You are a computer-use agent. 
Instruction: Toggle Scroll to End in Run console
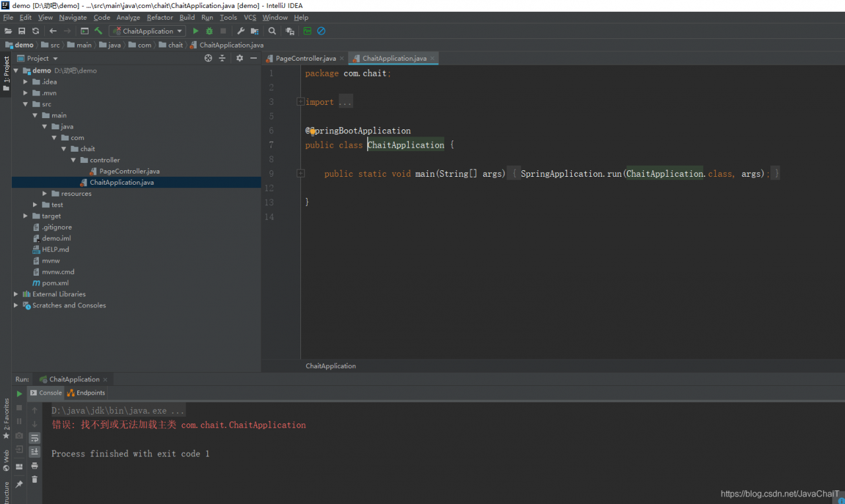(x=35, y=452)
